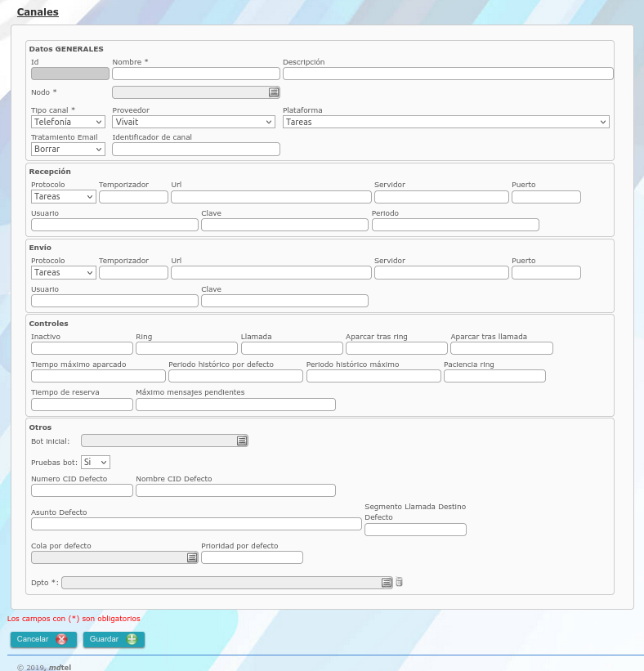Click the Canales page heading
644x671 pixels.
click(x=38, y=12)
